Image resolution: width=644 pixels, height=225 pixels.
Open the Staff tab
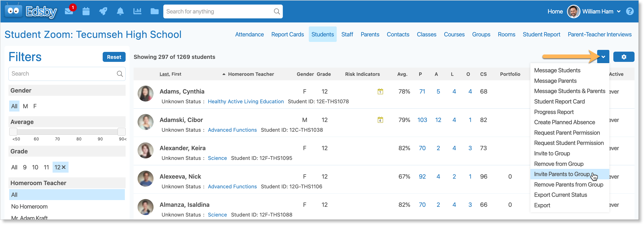347,34
